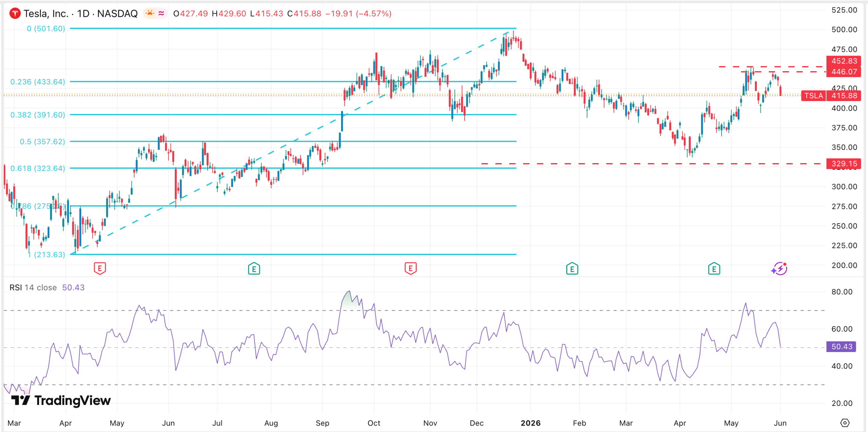This screenshot has width=868, height=432.
Task: Click the opening price O427.49 value
Action: [190, 14]
